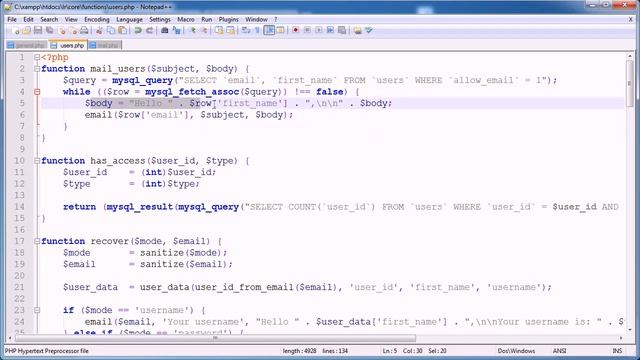The image size is (640, 360).
Task: Open Find with the binoculars icon
Action: [164, 31]
